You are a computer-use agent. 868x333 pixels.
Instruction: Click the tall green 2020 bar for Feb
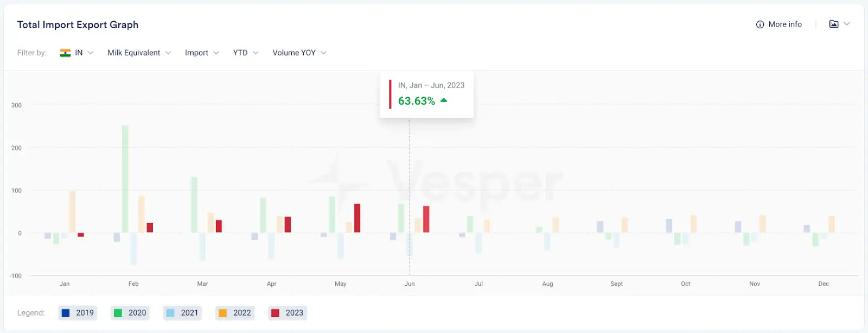tap(125, 179)
